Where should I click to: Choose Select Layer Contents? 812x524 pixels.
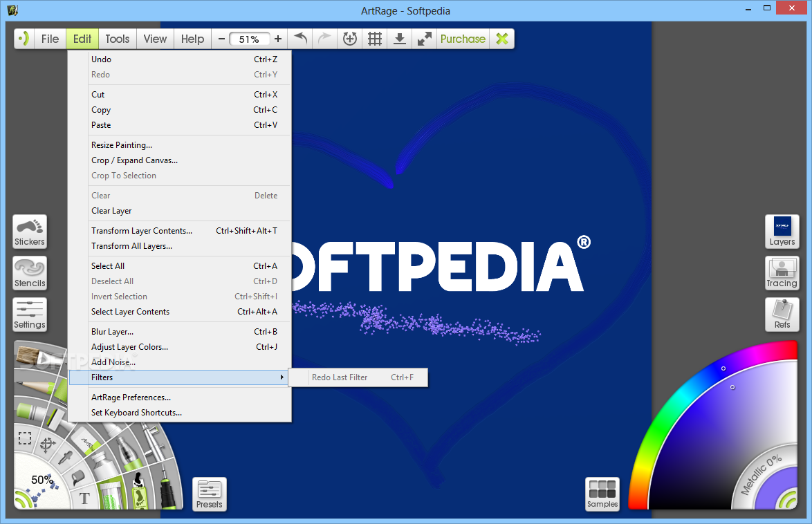click(181, 312)
